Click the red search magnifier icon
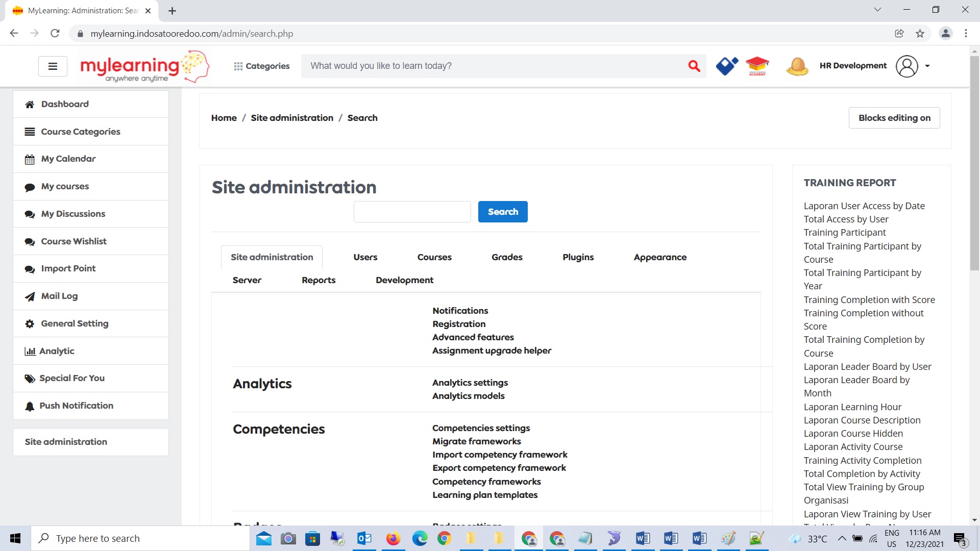This screenshot has height=551, width=980. (694, 66)
